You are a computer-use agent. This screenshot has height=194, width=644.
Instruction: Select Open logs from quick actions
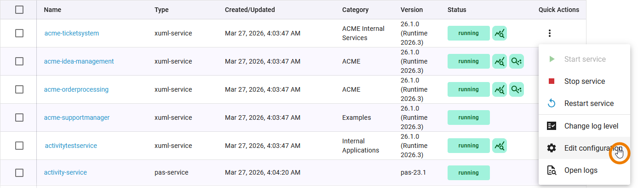pos(581,170)
